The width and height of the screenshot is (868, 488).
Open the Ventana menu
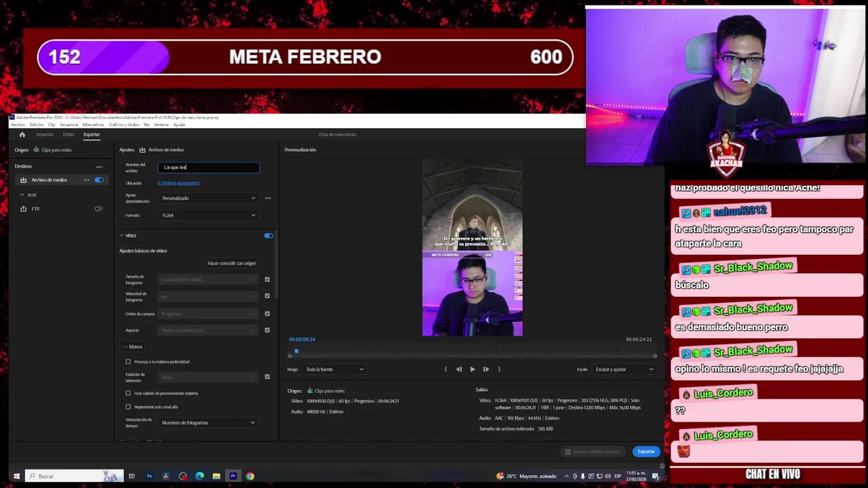tap(161, 125)
